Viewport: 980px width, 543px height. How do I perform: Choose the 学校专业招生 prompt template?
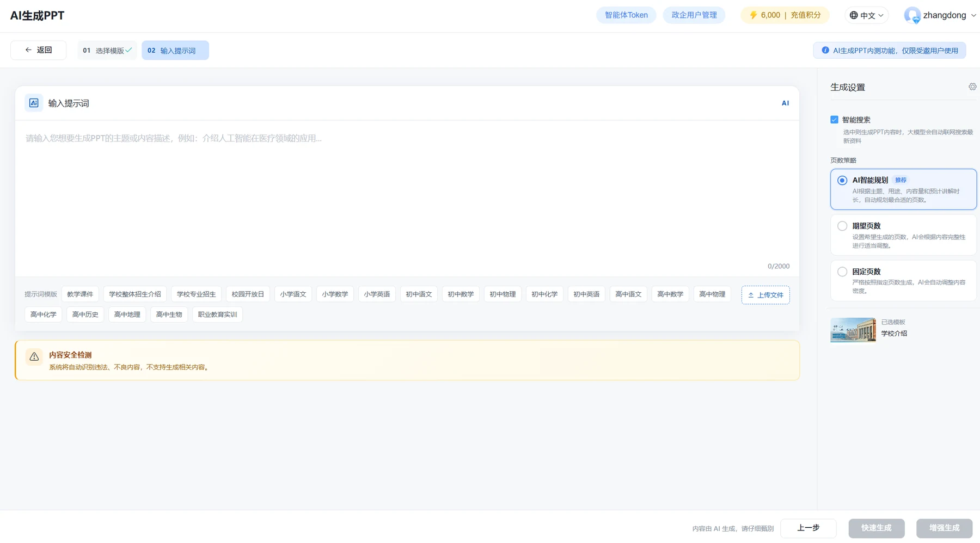pos(196,294)
